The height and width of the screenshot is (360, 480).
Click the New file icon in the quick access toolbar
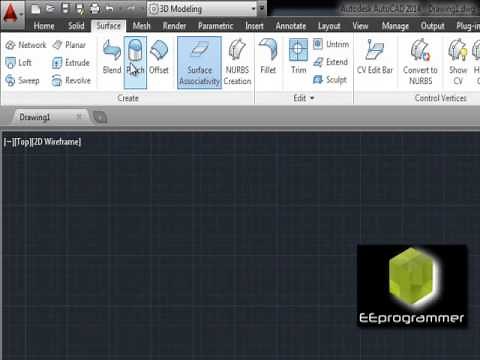[36, 9]
